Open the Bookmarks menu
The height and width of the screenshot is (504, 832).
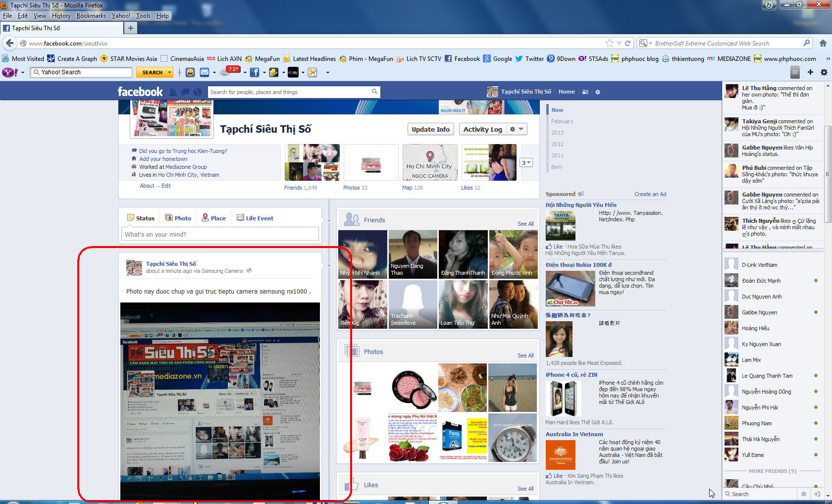91,16
